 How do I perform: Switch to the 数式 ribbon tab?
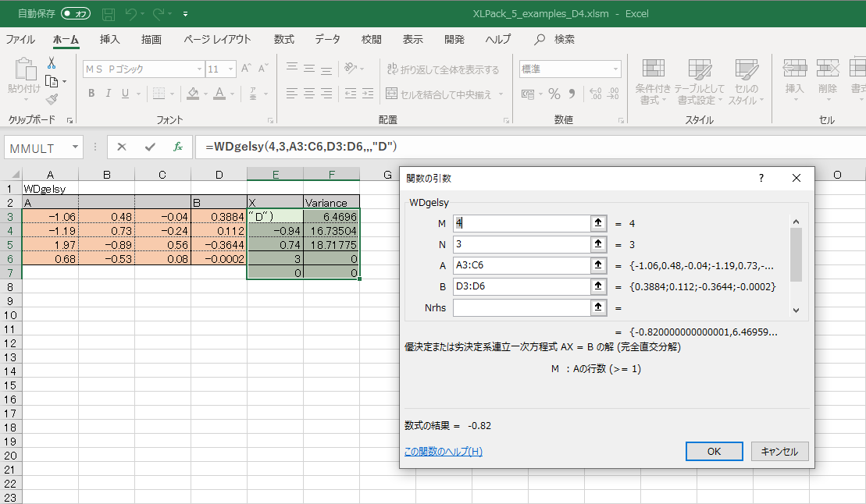[x=284, y=39]
